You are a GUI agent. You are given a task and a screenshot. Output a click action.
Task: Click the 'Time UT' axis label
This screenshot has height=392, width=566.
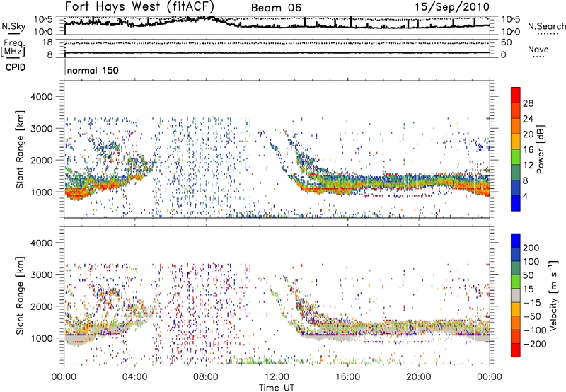[x=277, y=388]
